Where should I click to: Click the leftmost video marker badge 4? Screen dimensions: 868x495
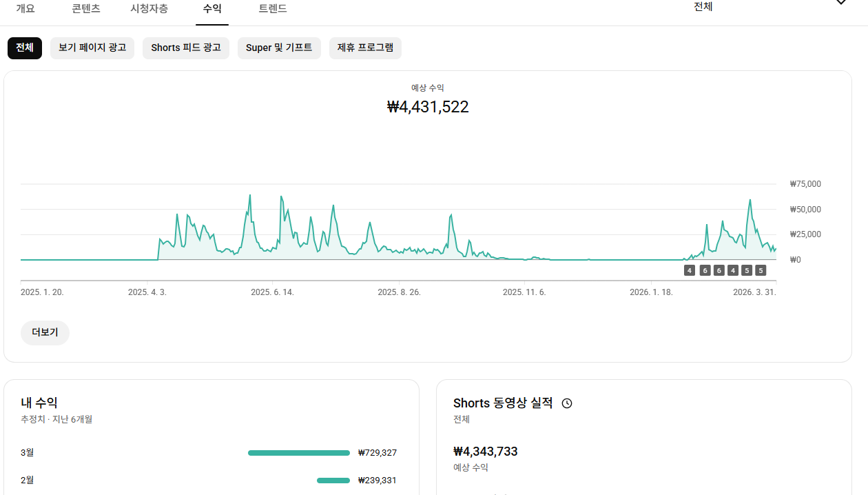point(690,270)
